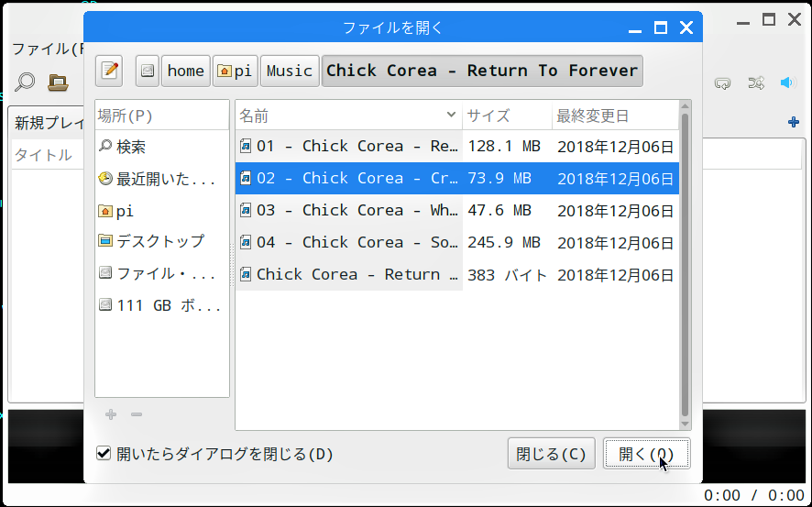Screen dimensions: 812x507
Task: Maximize the ファイルを開く dialog
Action: point(660,28)
